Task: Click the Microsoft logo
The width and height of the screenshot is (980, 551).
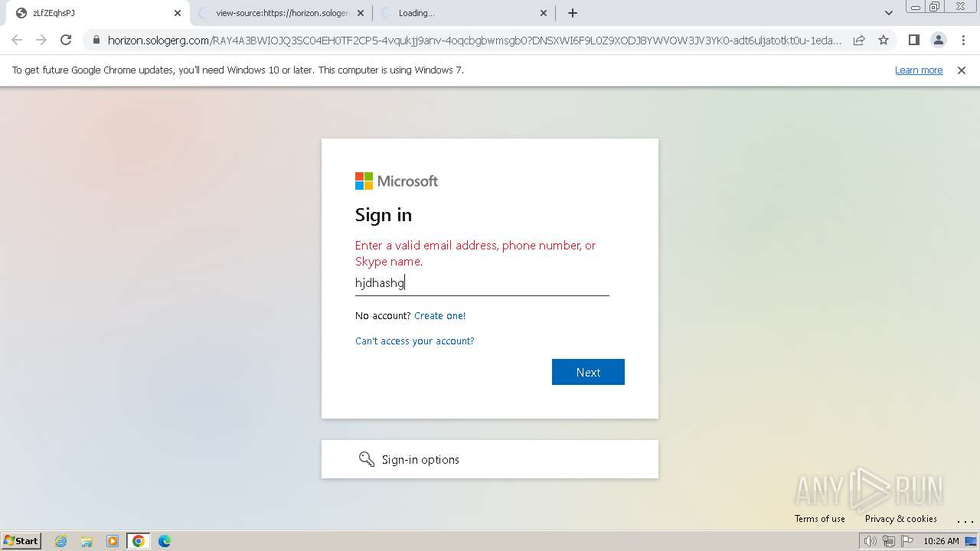Action: [397, 181]
